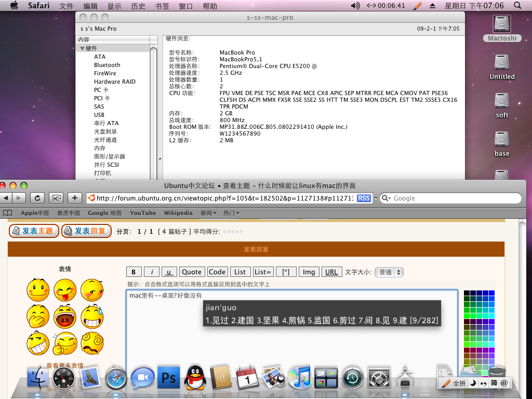Toggle 简 simplified Chinese in input bar
This screenshot has width=532, height=399.
pos(494,383)
